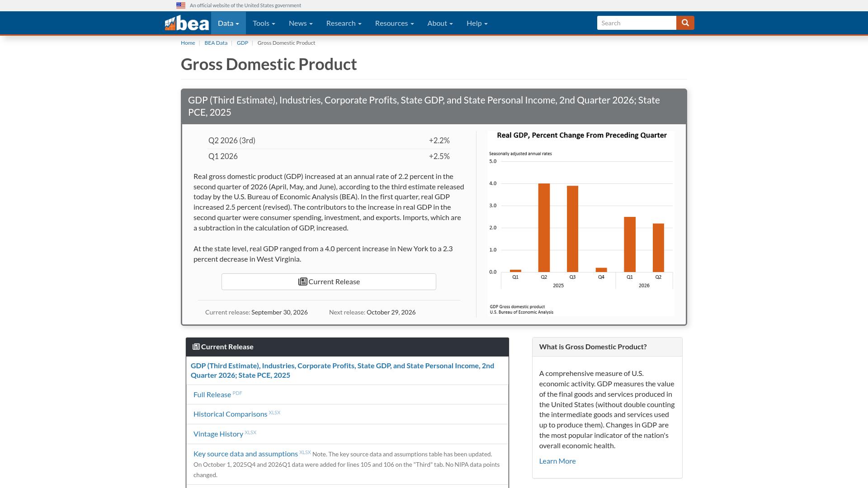Click the BEA logo icon

tap(187, 23)
